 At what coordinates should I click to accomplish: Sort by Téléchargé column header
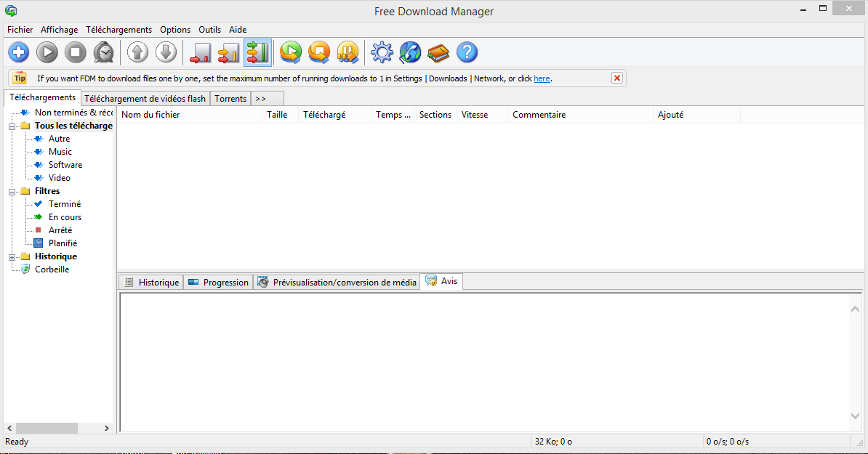334,115
